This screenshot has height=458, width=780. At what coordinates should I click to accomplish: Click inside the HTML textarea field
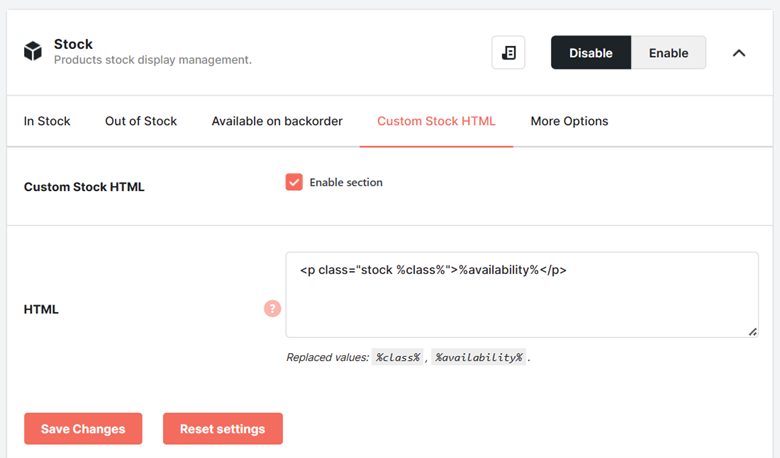click(522, 295)
